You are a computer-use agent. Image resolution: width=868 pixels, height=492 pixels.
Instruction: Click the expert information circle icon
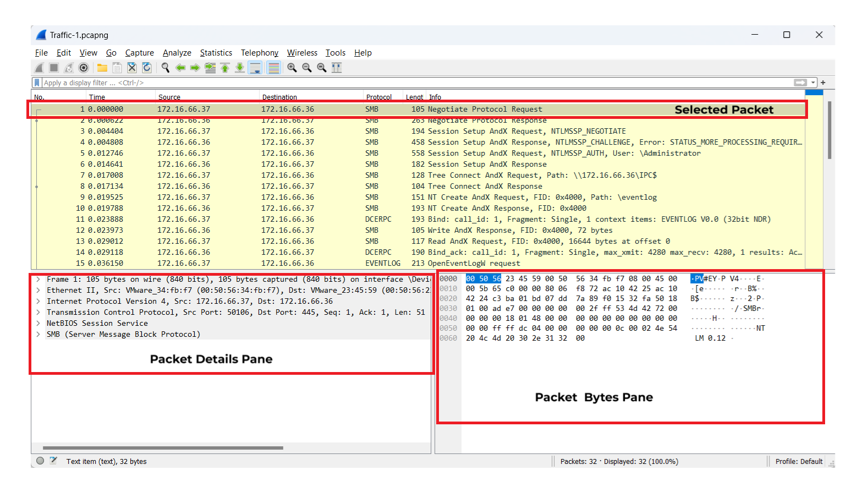point(40,461)
